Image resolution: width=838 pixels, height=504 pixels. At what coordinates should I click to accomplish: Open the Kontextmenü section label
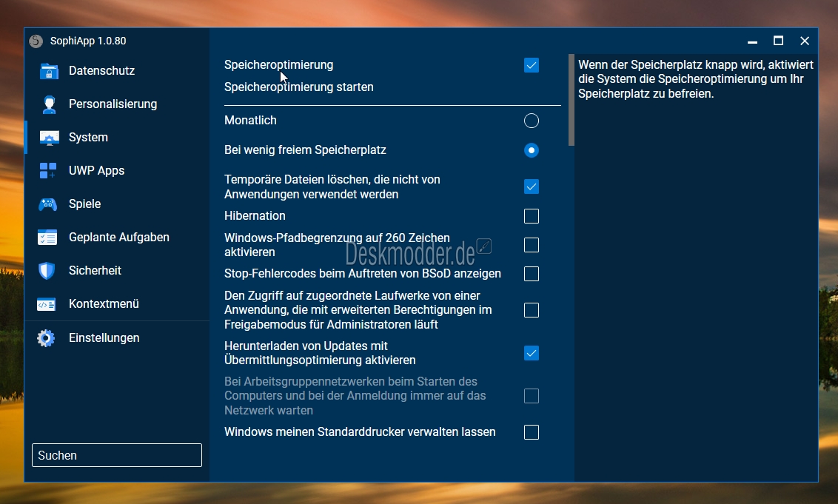[x=104, y=303]
